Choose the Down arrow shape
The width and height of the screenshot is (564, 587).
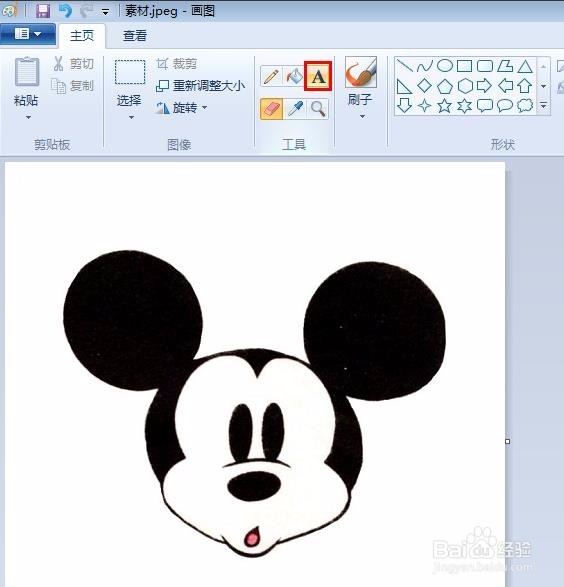coord(404,106)
